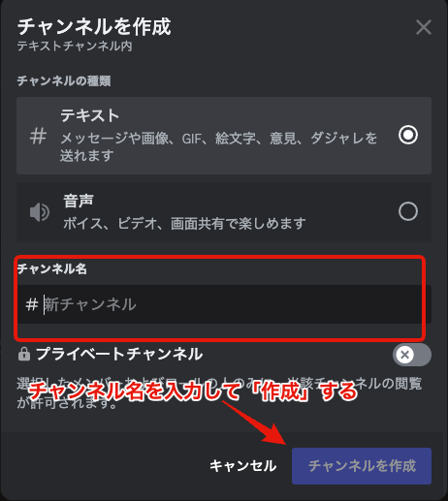Click the メッセージや画像 description of text option

tap(218, 146)
